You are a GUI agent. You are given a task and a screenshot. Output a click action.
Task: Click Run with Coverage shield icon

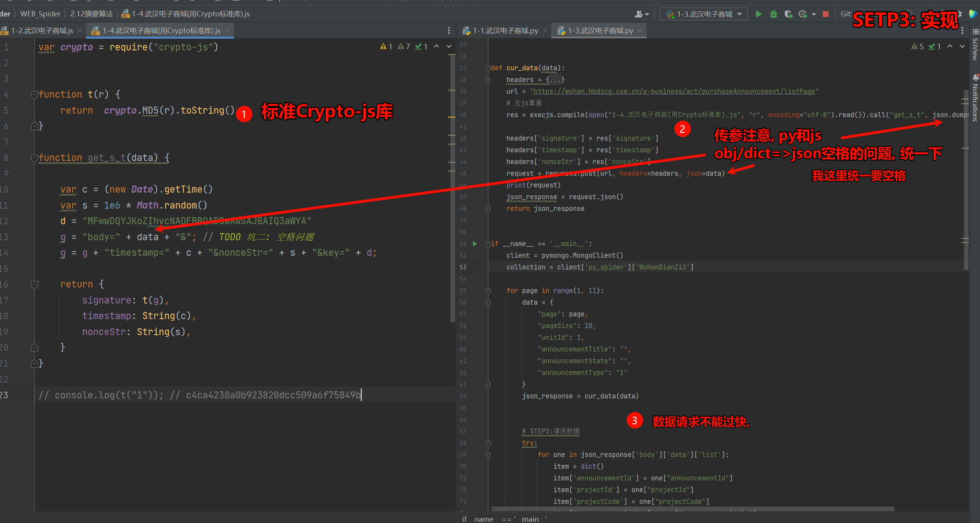click(788, 14)
